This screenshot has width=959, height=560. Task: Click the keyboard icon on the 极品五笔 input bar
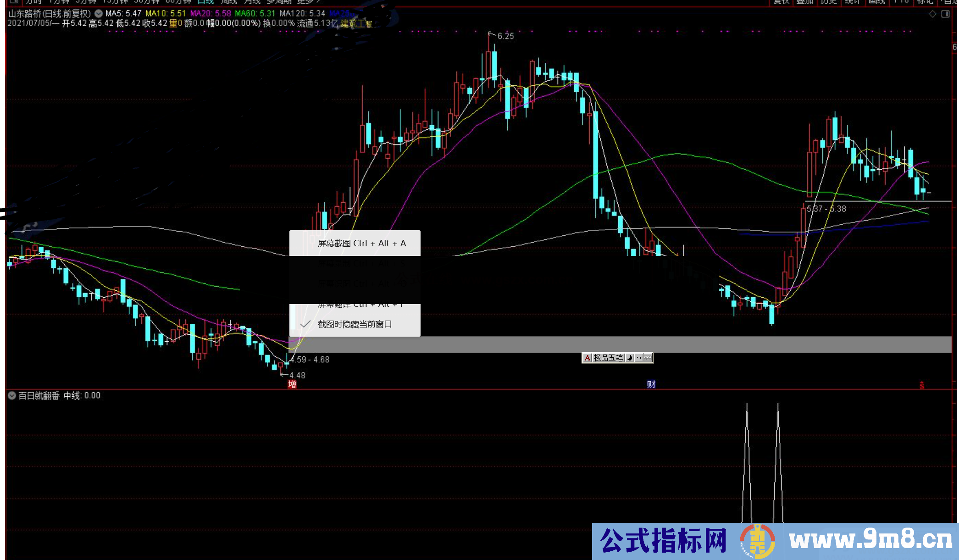pyautogui.click(x=648, y=358)
